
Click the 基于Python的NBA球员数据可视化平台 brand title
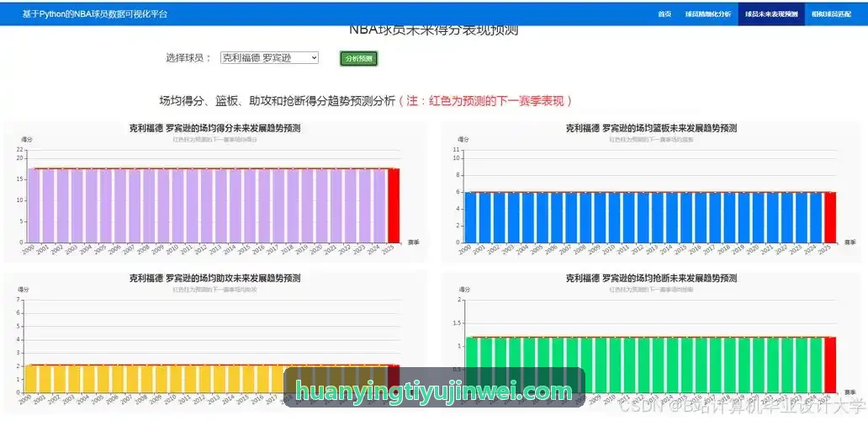(x=95, y=13)
